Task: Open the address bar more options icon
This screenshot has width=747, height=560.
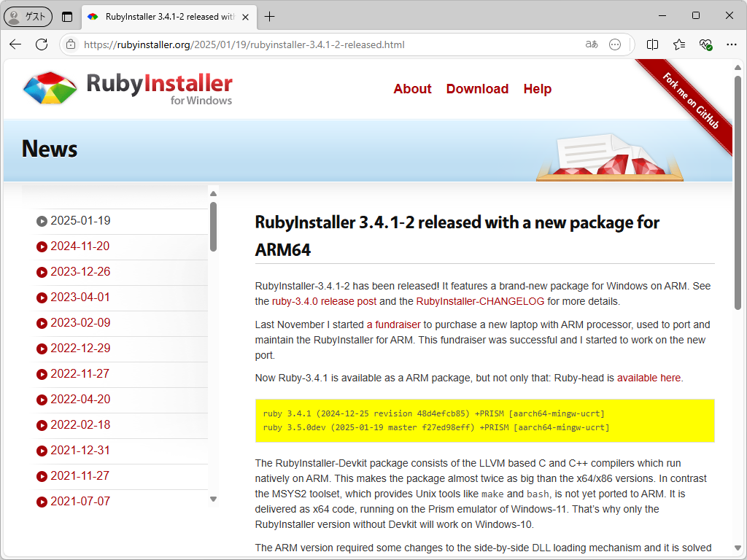Action: pos(615,44)
